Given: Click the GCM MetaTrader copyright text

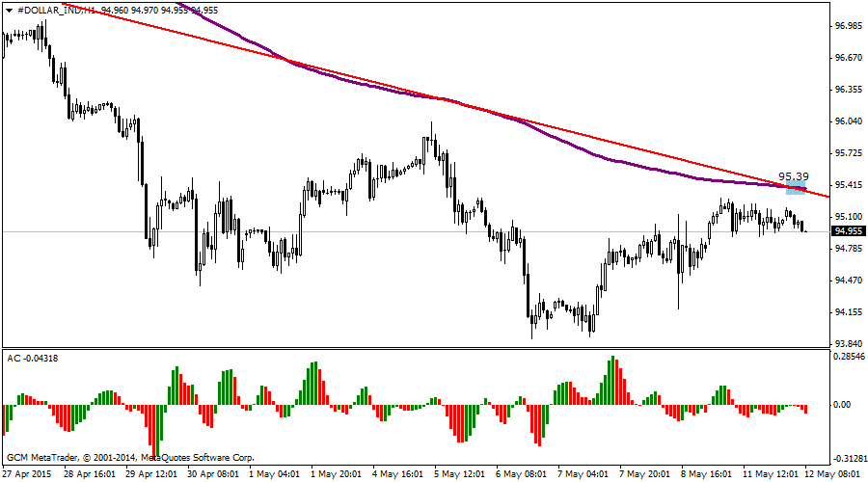Looking at the screenshot, I should coord(130,457).
